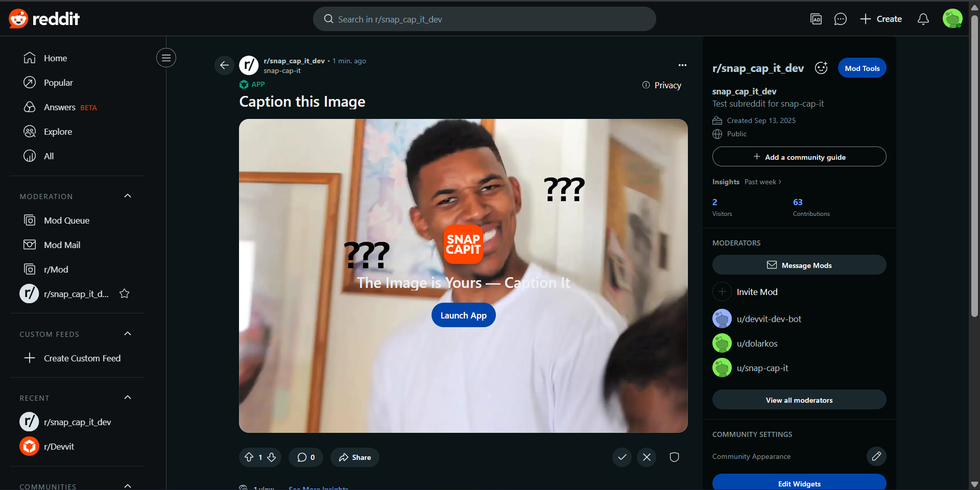Click the 'snap-cap-it' author name under subreddit
Screen dimensions: 980x490
tap(282, 71)
